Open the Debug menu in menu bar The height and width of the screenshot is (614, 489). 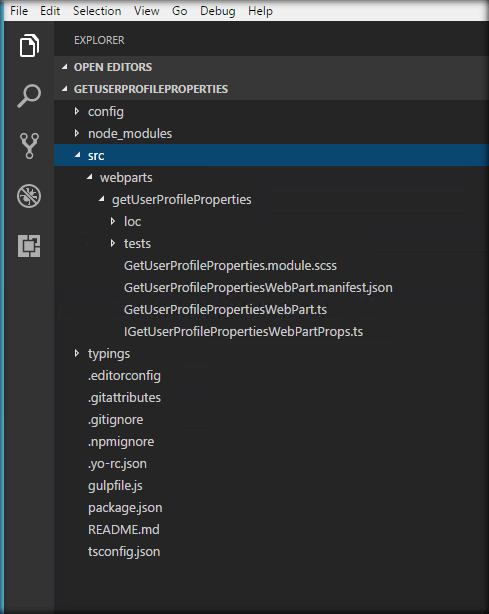tap(218, 11)
